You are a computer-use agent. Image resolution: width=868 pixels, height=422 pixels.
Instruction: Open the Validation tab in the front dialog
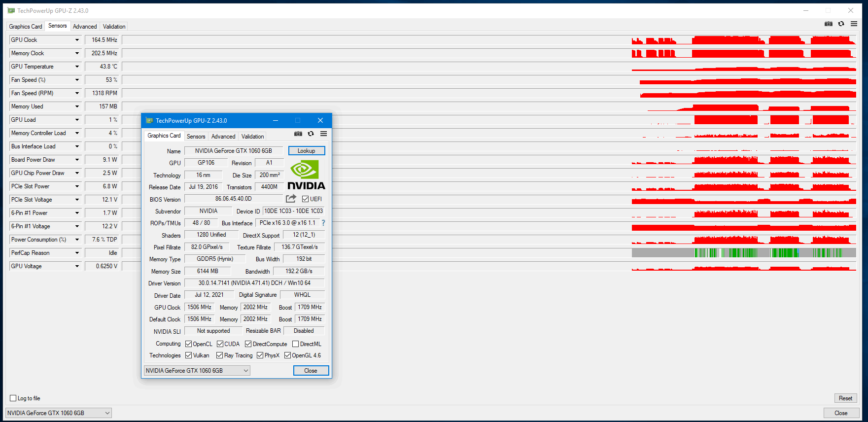pyautogui.click(x=252, y=137)
